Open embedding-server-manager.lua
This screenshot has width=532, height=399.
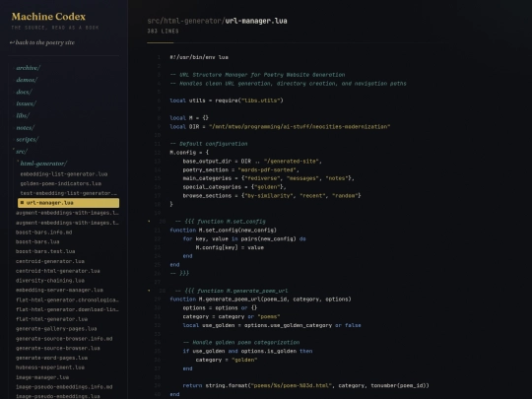(x=59, y=290)
